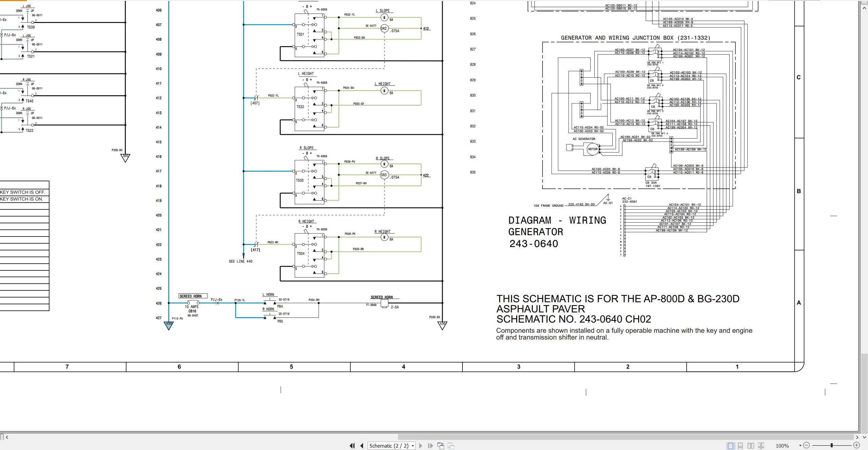Click the P839-BR wire label
This screenshot has width=868, height=450.
(358, 249)
